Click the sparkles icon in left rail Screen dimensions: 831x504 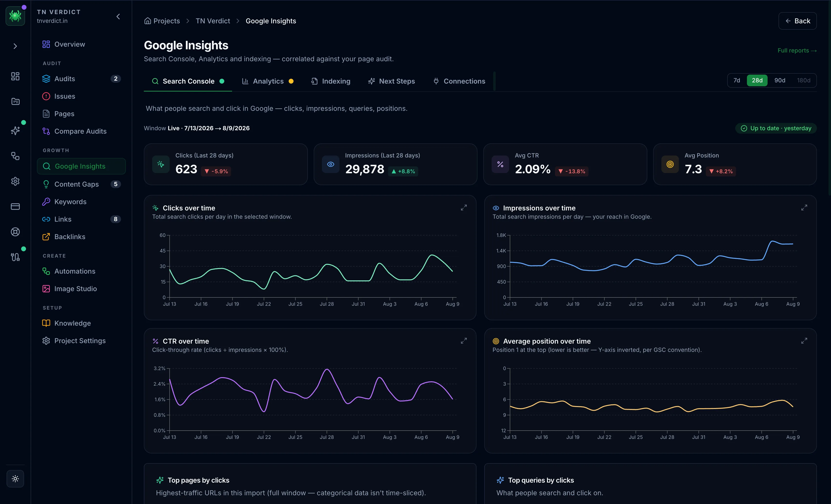point(15,130)
